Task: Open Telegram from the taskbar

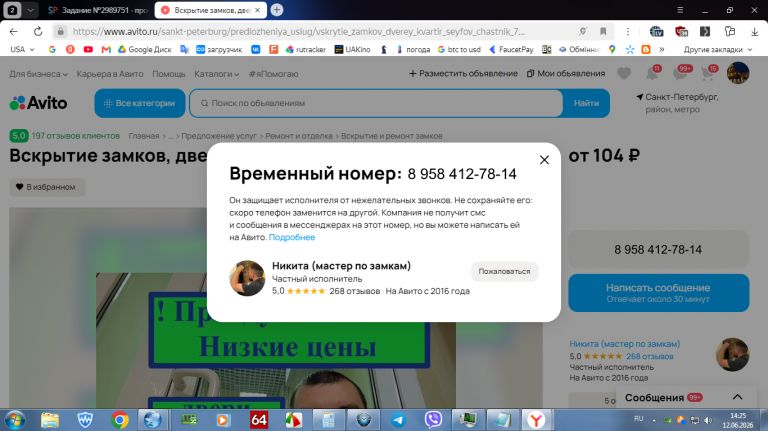Action: [398, 420]
